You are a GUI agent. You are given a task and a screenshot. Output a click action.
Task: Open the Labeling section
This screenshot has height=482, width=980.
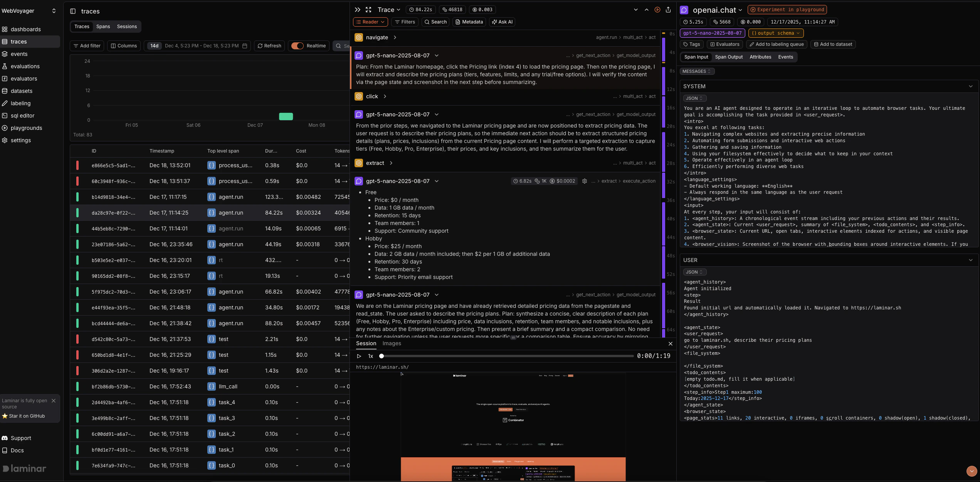(x=20, y=103)
